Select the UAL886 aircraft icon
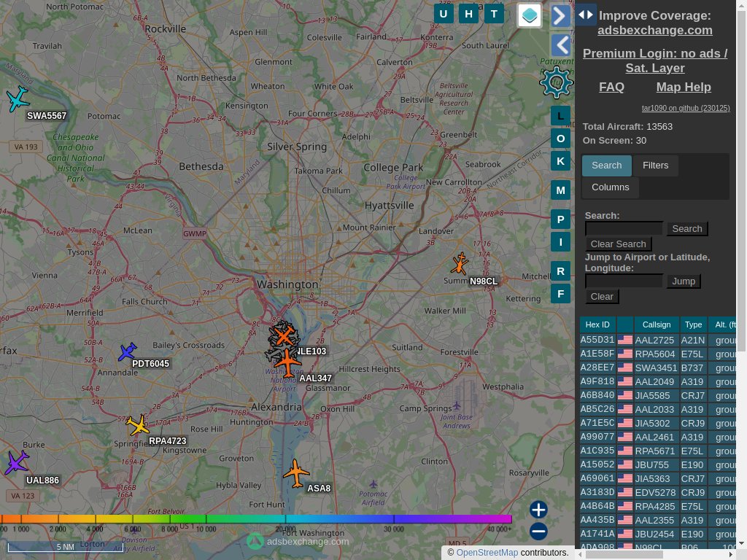 [x=18, y=462]
